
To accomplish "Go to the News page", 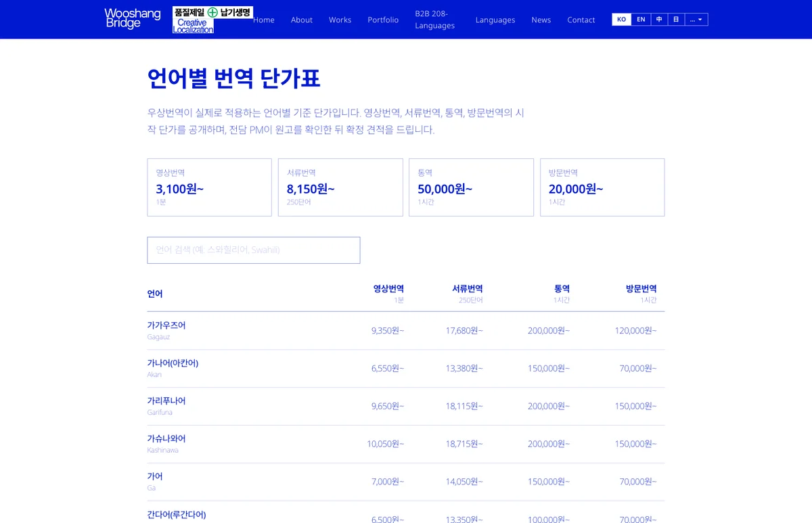I will tap(541, 20).
